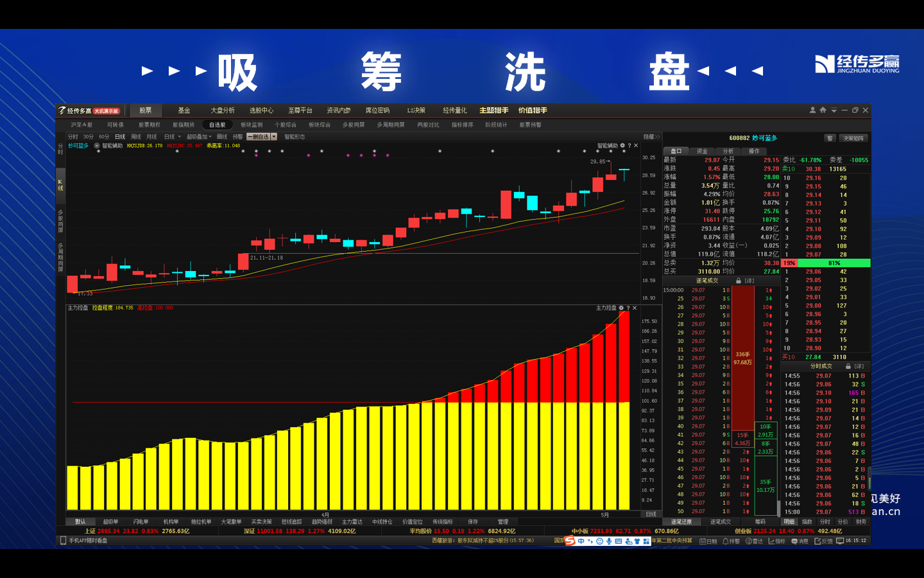Open the 反馈 feedback status icon
The image size is (924, 578).
coord(823,541)
